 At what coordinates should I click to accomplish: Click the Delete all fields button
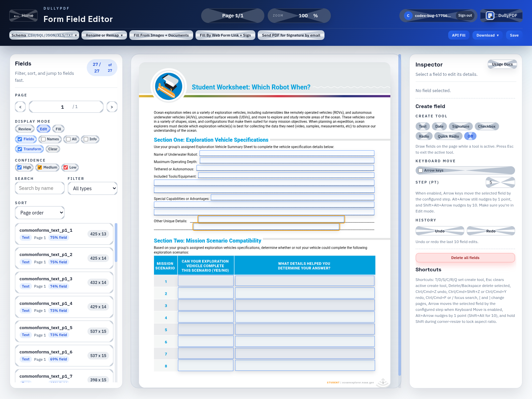pyautogui.click(x=465, y=257)
